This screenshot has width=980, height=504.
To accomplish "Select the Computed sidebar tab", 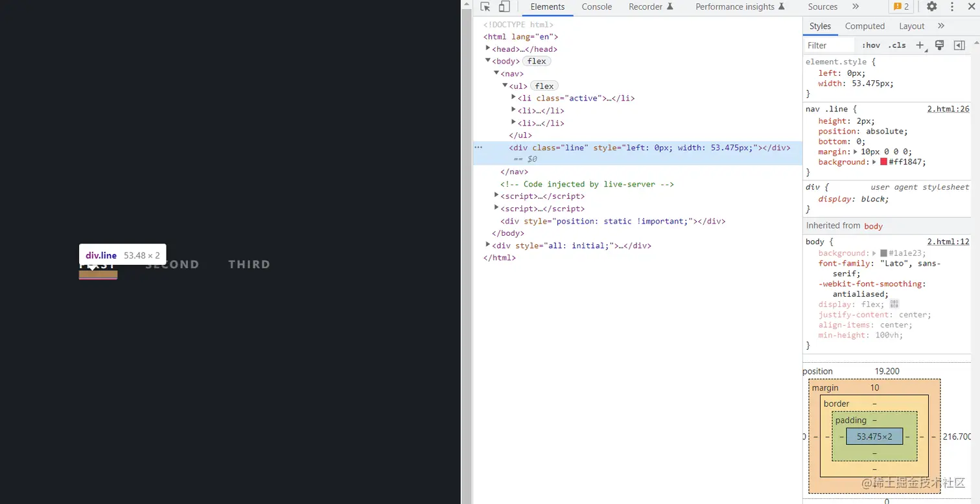I will tap(865, 26).
